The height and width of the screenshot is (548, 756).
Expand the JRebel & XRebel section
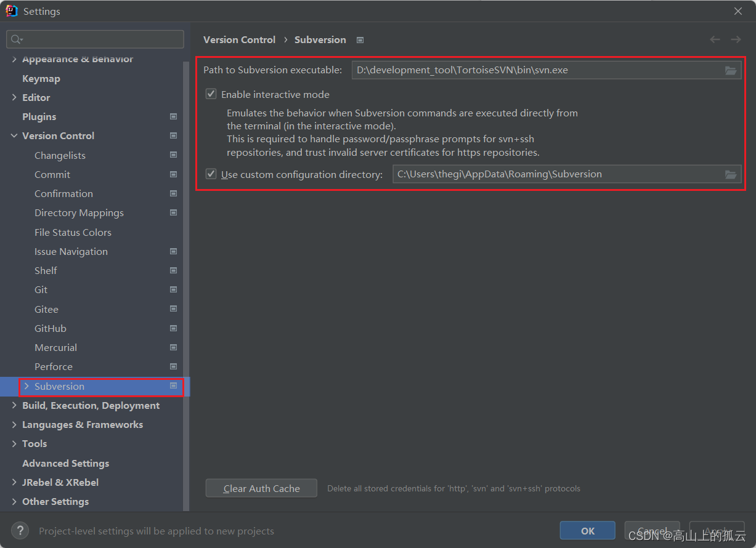[x=14, y=482]
